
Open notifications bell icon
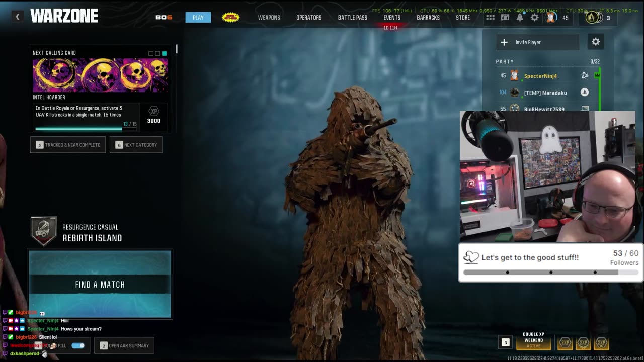coord(520,18)
